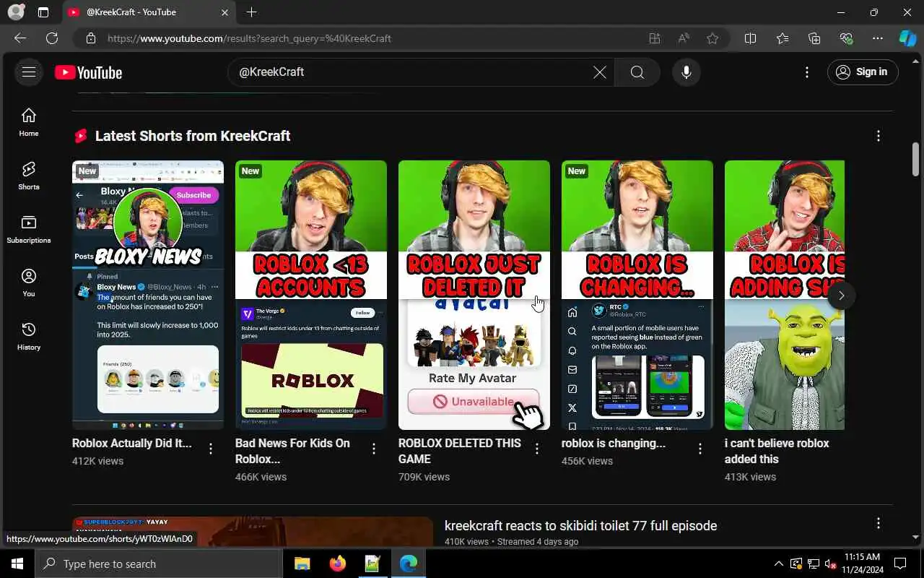
Task: Open File Explorer from the taskbar
Action: click(302, 564)
